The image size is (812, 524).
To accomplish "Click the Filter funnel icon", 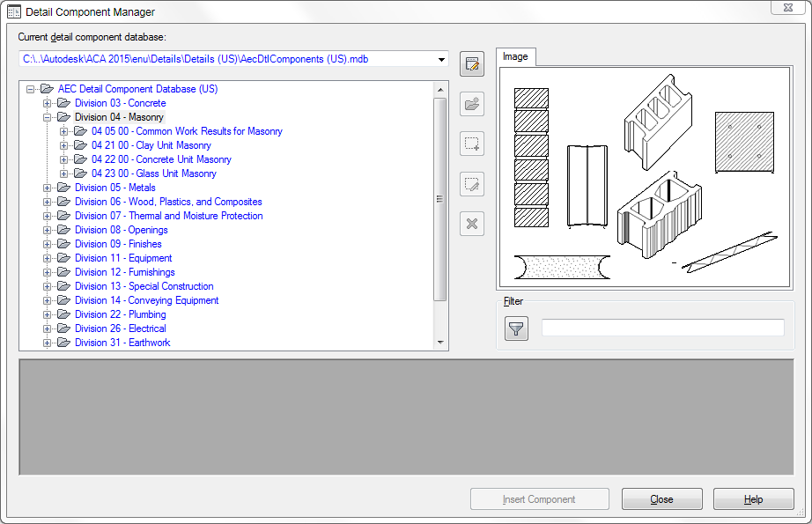I will pos(515,328).
